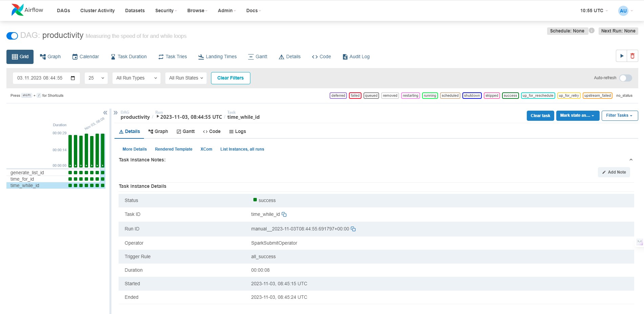Open the Landing Times view

coord(217,57)
